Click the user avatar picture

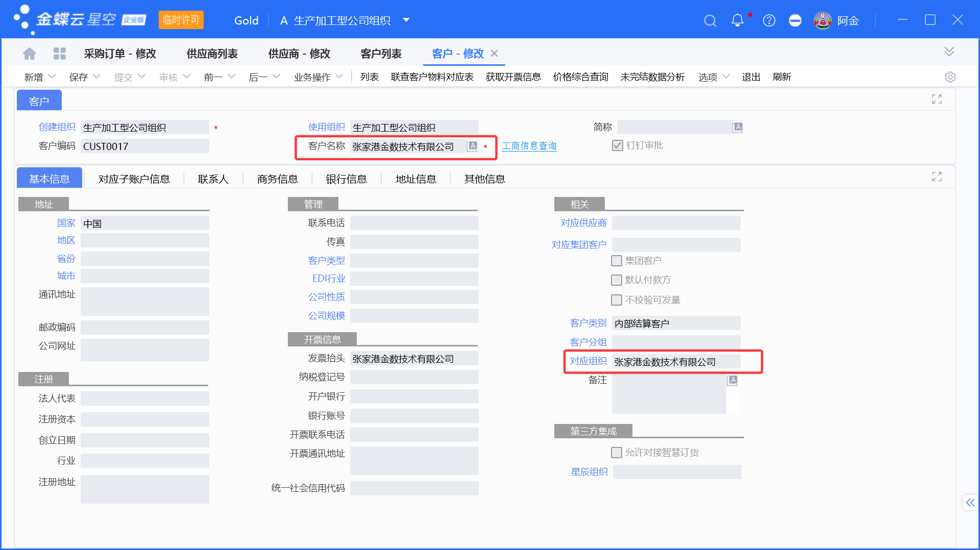[822, 20]
